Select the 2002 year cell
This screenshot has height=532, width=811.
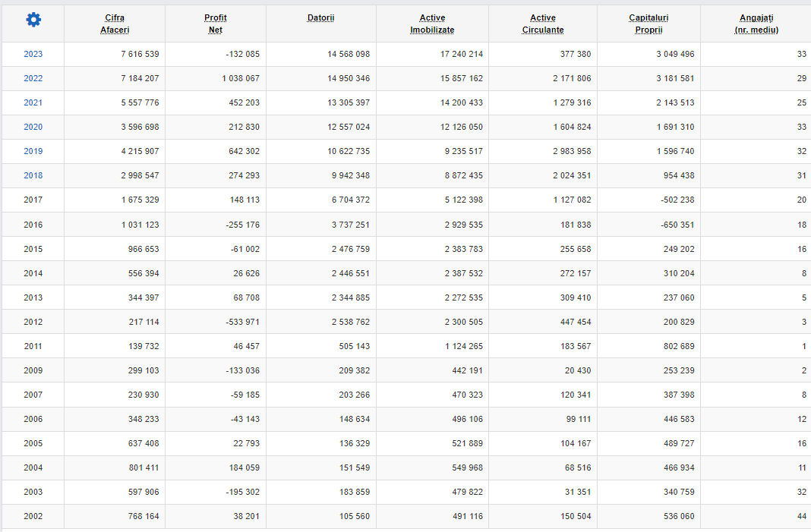(33, 517)
